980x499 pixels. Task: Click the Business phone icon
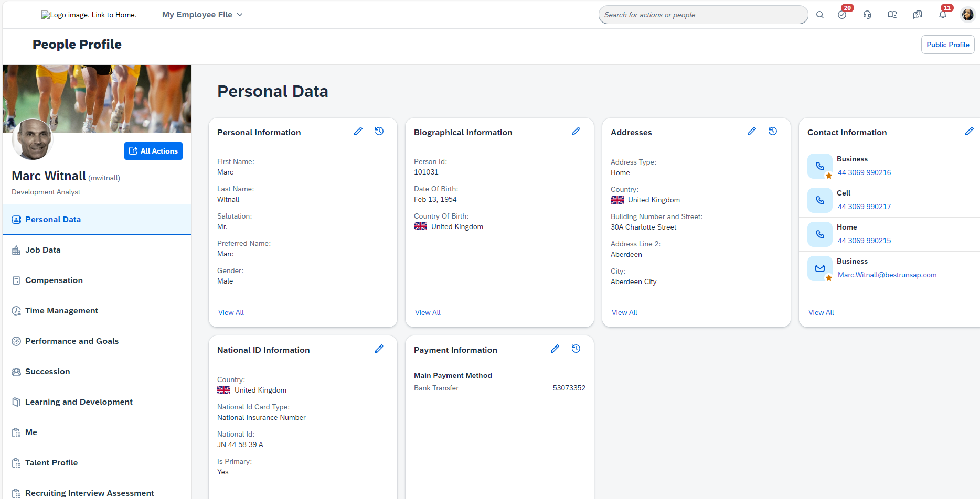[820, 166]
